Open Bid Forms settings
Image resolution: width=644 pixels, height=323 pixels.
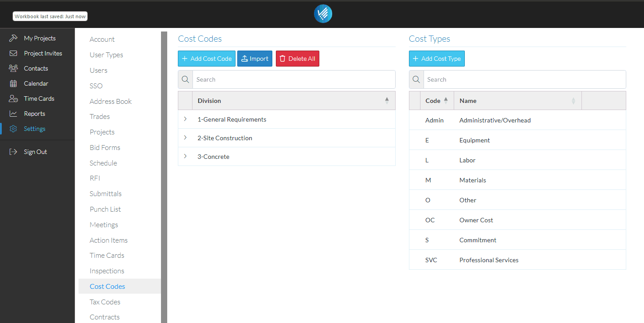tap(105, 148)
